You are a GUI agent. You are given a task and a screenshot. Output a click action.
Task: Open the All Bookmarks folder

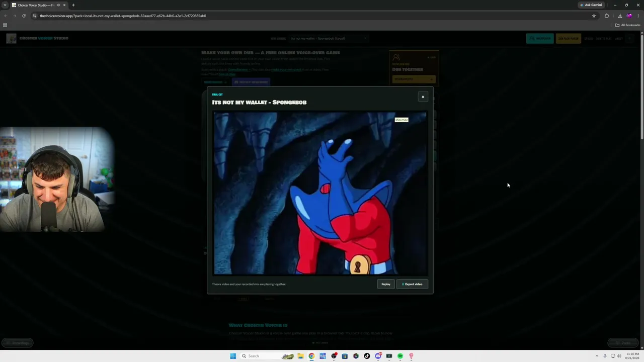pyautogui.click(x=628, y=25)
